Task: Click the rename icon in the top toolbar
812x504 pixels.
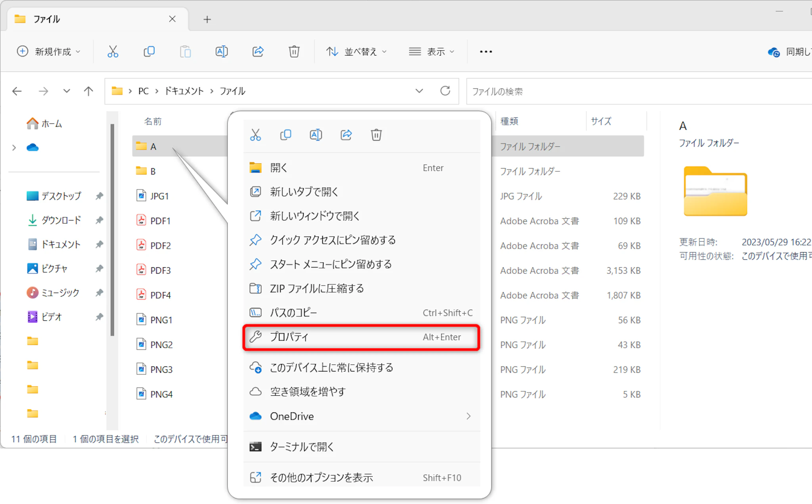Action: coord(222,52)
